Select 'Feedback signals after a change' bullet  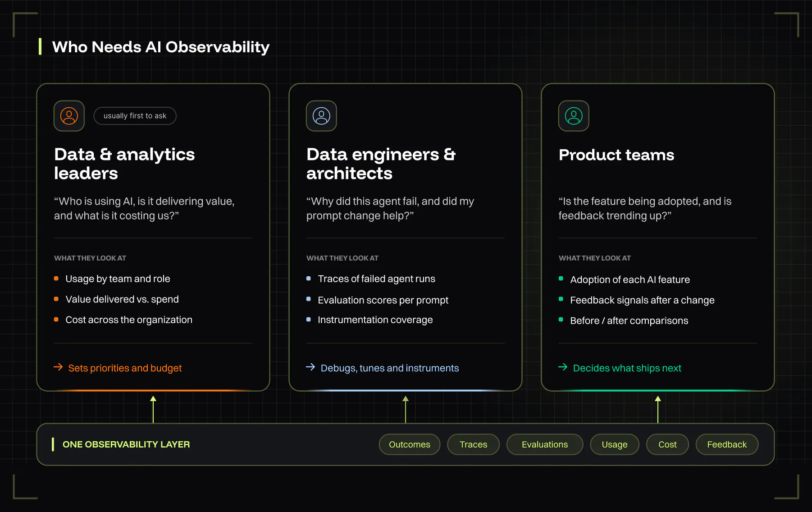pyautogui.click(x=642, y=300)
